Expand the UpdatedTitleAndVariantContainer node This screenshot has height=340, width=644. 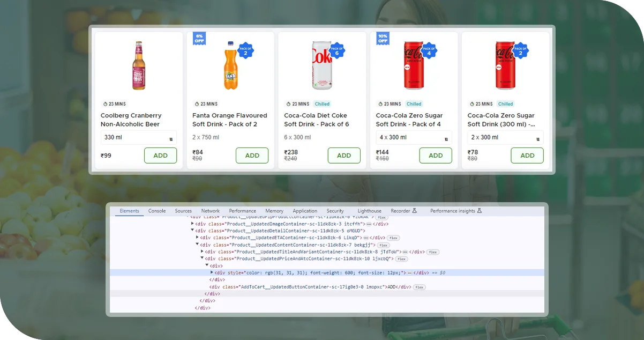tap(202, 252)
